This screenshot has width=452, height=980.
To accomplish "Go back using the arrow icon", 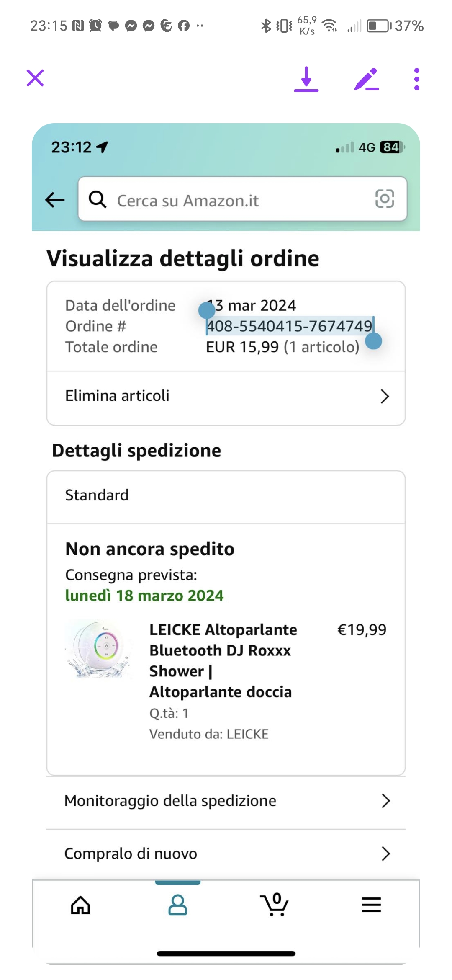I will (x=55, y=200).
